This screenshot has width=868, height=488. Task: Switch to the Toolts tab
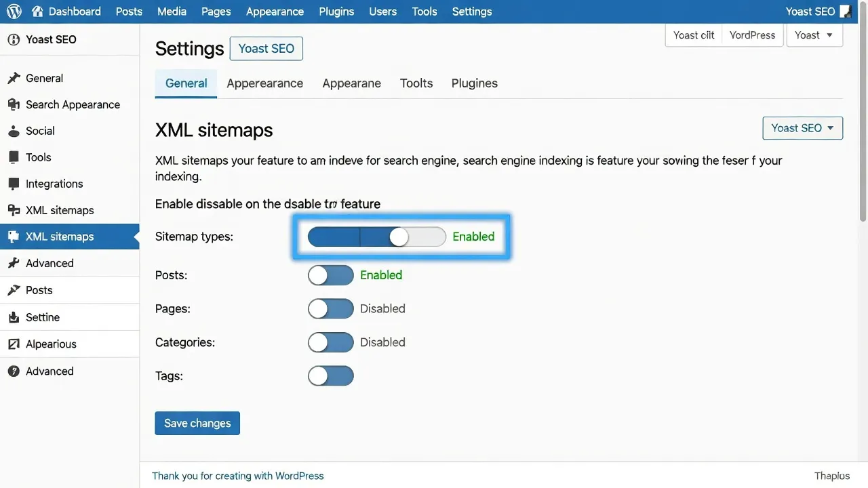pyautogui.click(x=416, y=83)
